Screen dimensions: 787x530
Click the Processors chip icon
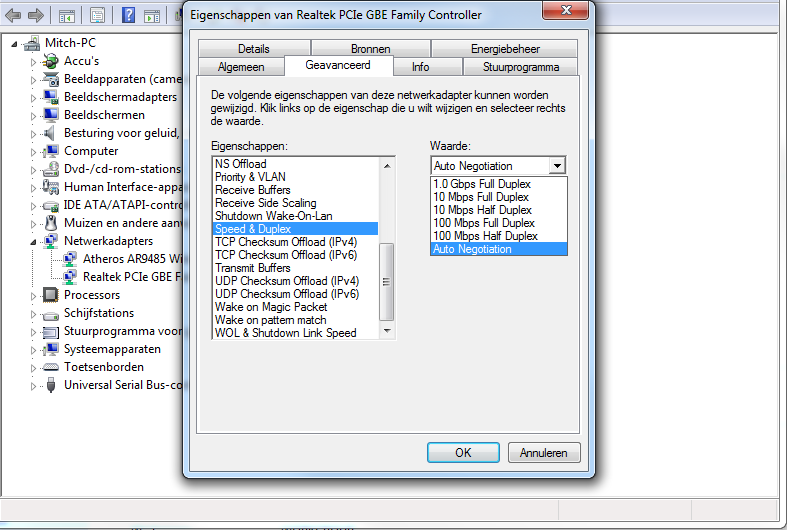(x=50, y=295)
